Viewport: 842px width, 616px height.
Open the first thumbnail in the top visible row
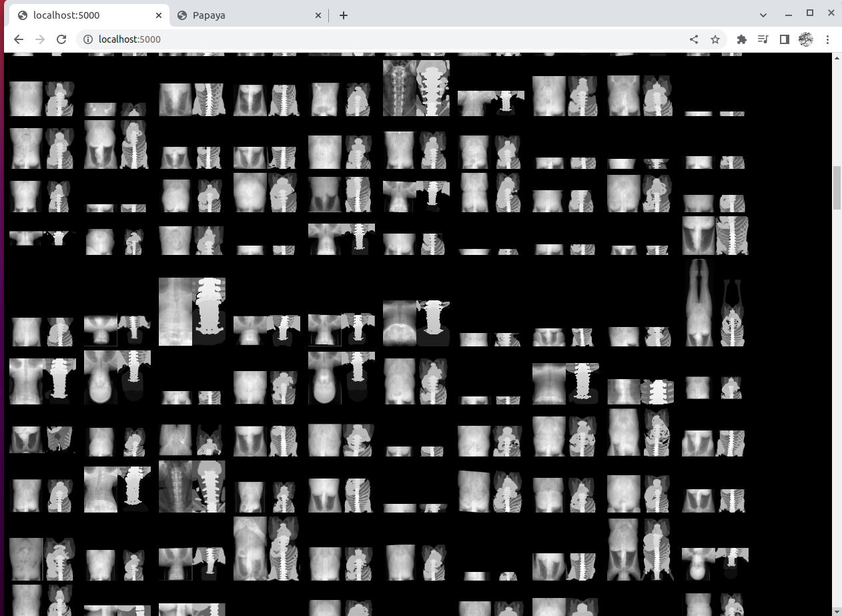43,99
